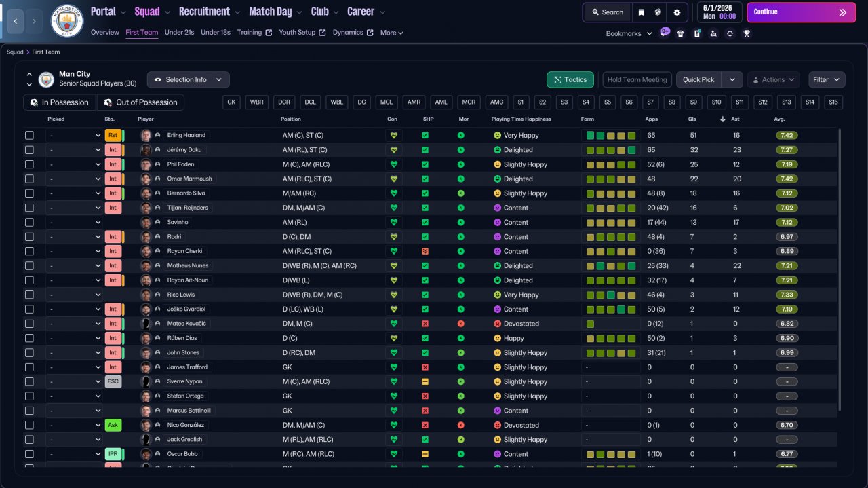Screen dimensions: 868x488
Task: Click the Tactics button
Action: (570, 79)
